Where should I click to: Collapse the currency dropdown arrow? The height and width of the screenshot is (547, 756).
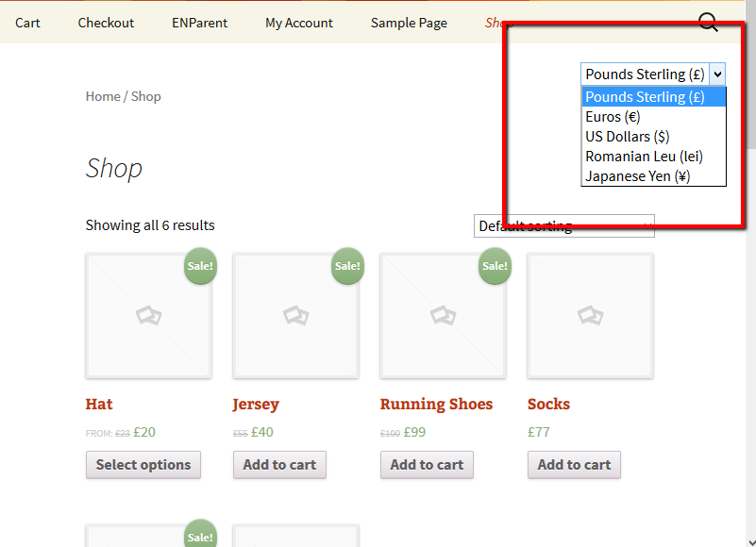pos(717,75)
